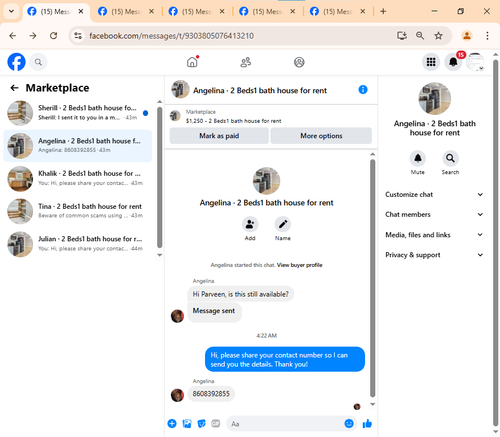Close the first Messenger browser tab

point(81,11)
